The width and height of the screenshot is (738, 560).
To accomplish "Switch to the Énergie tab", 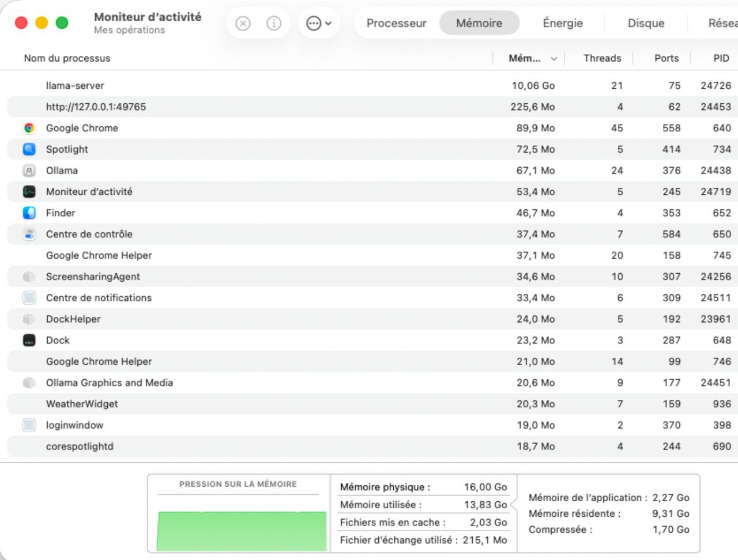I will [563, 23].
